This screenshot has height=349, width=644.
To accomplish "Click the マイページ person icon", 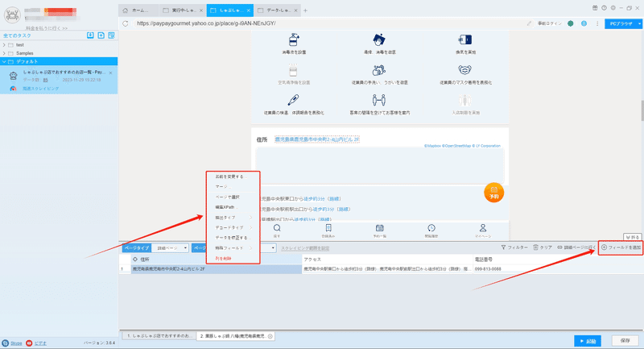I will click(x=482, y=228).
